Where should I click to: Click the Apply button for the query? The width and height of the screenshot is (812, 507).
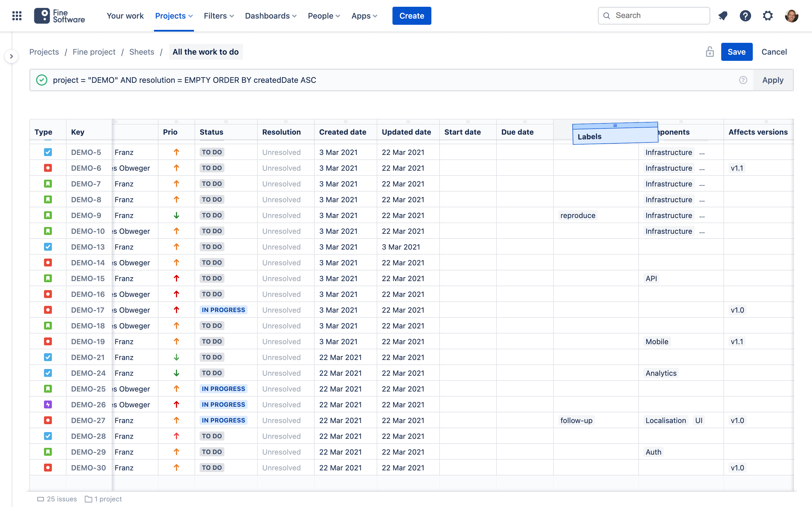(773, 80)
